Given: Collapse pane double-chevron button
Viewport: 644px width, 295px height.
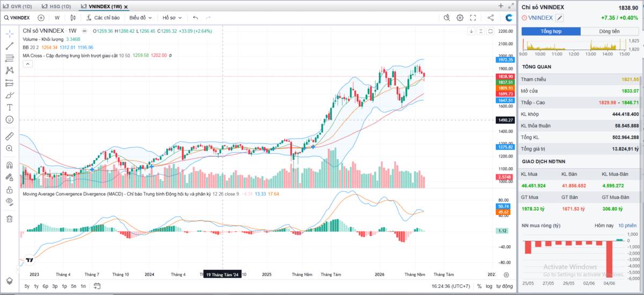Looking at the screenshot, I should (x=481, y=31).
